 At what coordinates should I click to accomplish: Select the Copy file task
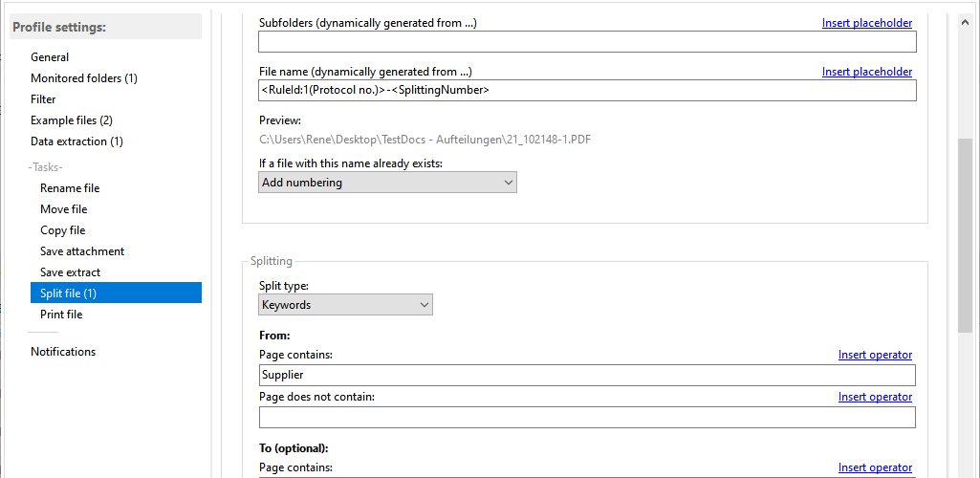point(62,230)
